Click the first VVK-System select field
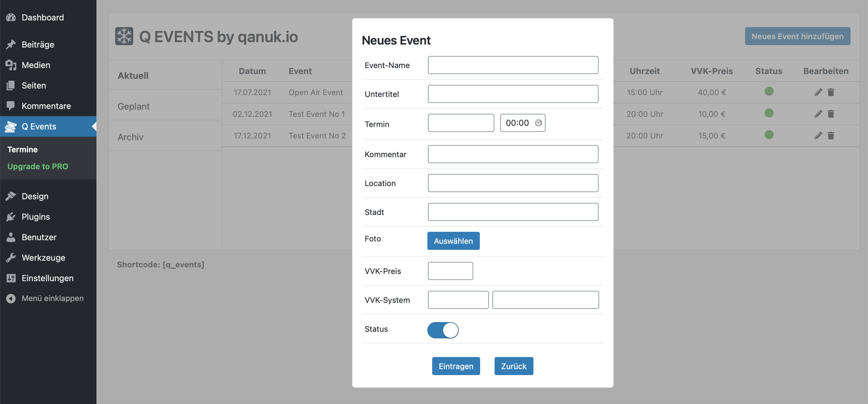The height and width of the screenshot is (404, 868). click(x=458, y=300)
